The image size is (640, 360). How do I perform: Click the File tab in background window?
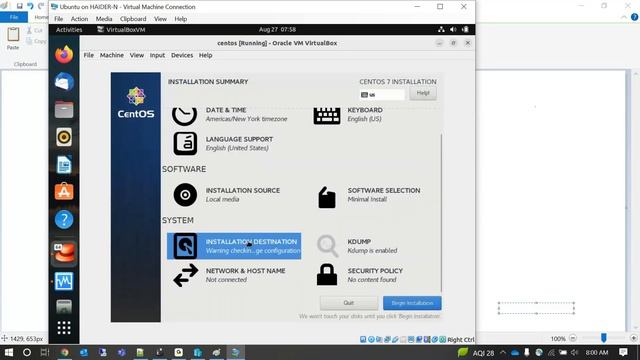pyautogui.click(x=14, y=17)
